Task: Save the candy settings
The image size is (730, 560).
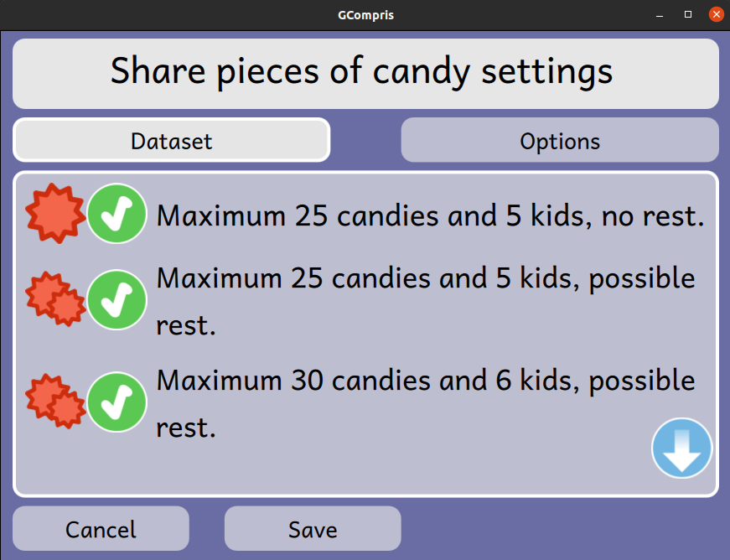Action: click(x=313, y=528)
